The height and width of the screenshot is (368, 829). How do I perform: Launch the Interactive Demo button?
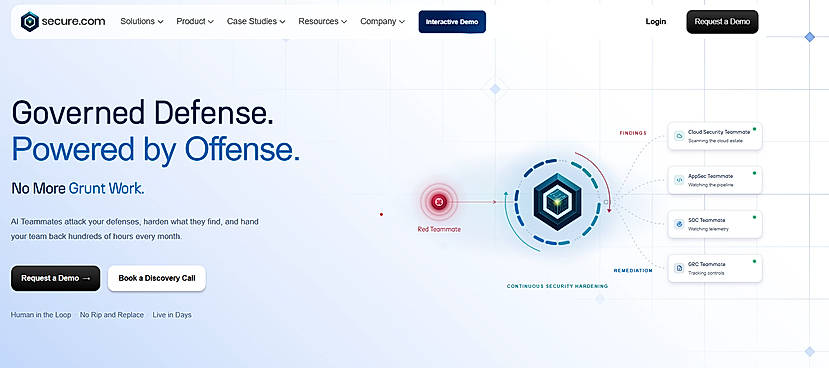click(452, 22)
